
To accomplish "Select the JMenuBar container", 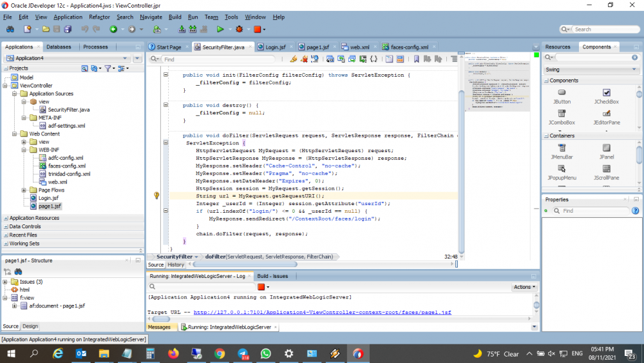I will [x=562, y=152].
